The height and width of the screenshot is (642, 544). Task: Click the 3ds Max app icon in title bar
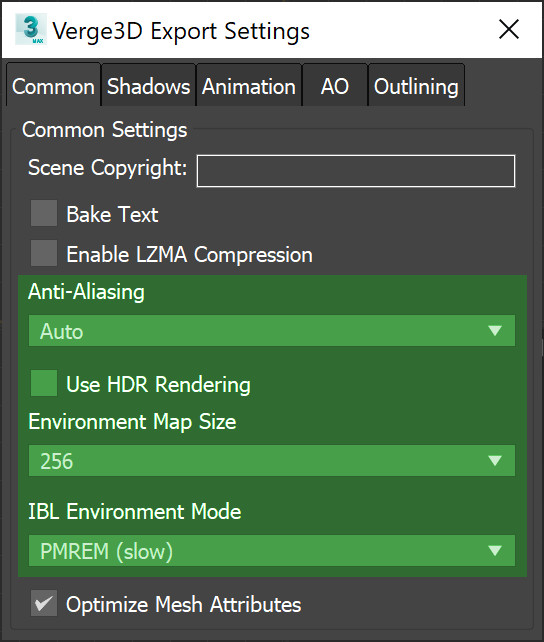(31, 29)
